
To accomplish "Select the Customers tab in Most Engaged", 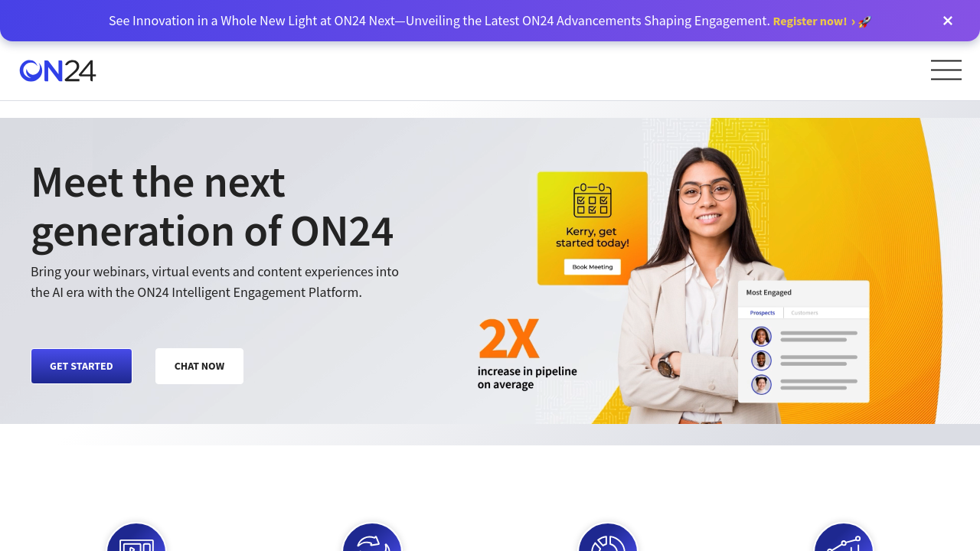I will click(805, 313).
